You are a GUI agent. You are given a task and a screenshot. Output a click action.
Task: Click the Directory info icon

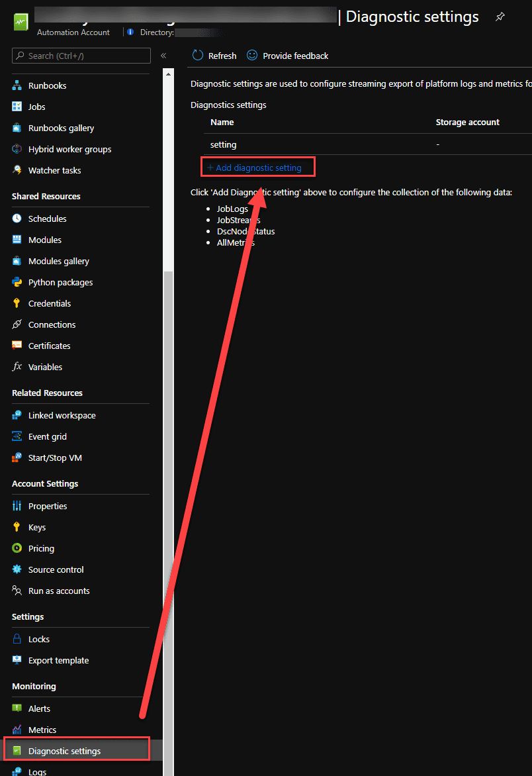coord(130,32)
